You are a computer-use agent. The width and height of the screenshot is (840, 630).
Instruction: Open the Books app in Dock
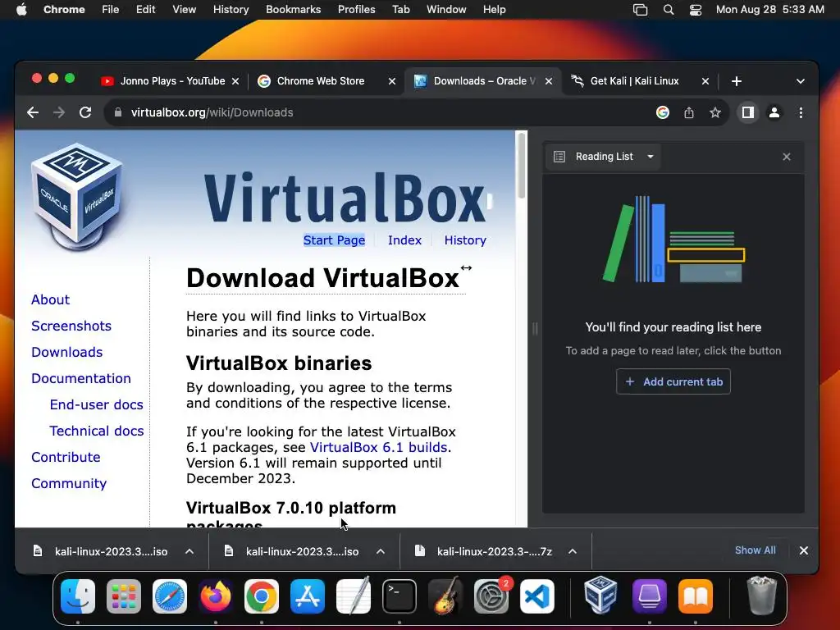[696, 596]
